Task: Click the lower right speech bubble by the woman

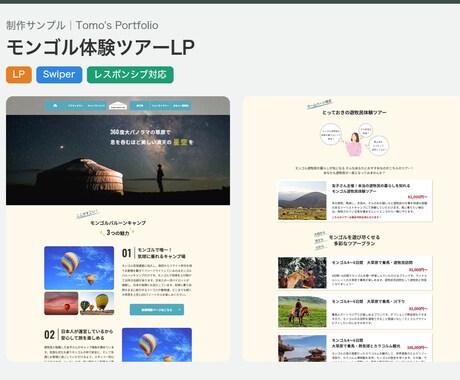Action: [379, 146]
